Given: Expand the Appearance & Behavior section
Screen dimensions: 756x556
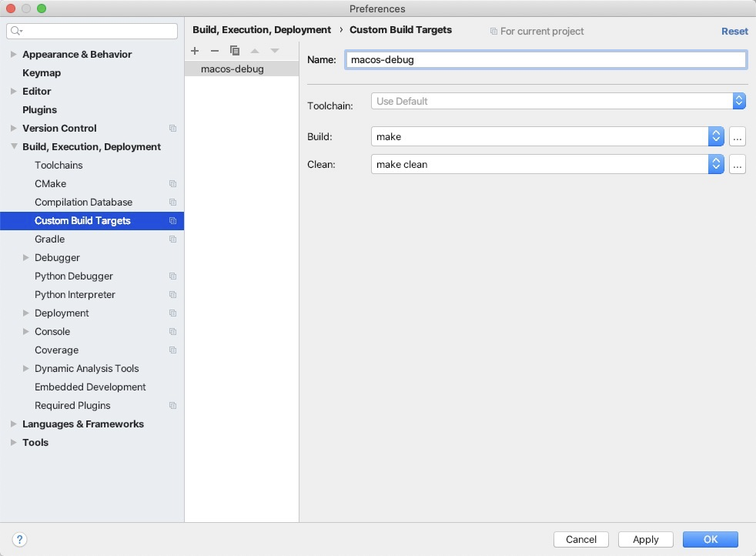Looking at the screenshot, I should [14, 54].
